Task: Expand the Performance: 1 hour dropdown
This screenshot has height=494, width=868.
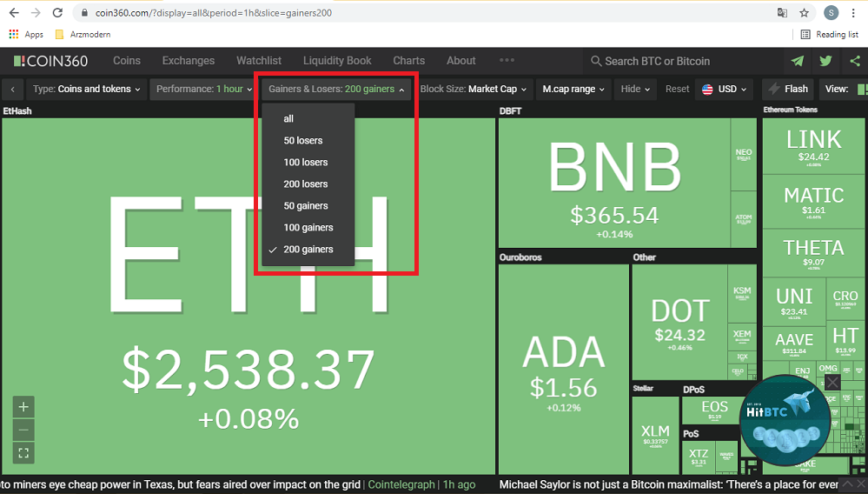Action: coord(203,90)
